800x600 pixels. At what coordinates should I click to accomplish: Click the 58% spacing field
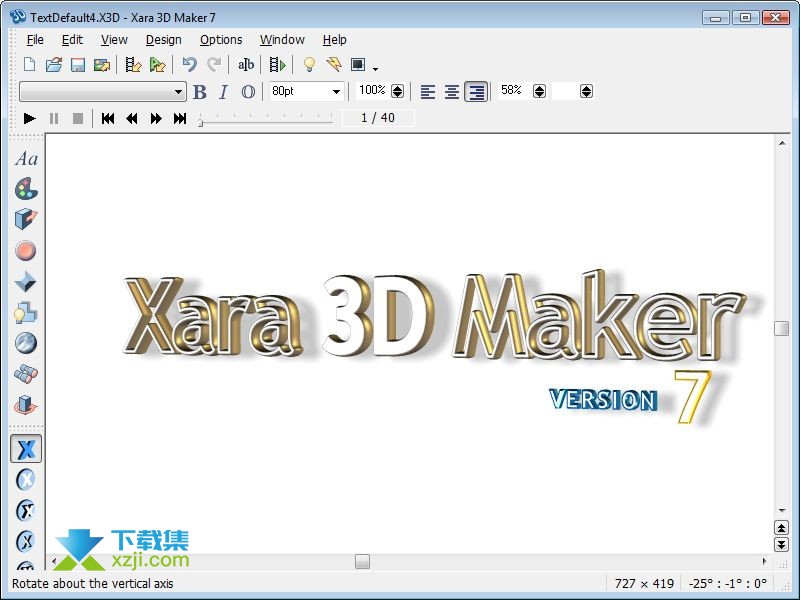[x=514, y=91]
